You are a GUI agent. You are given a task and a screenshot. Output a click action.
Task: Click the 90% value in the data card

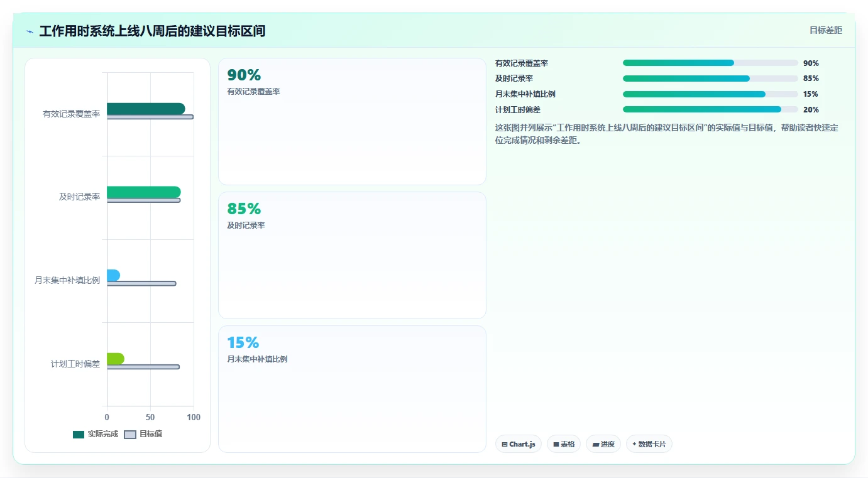coord(244,75)
